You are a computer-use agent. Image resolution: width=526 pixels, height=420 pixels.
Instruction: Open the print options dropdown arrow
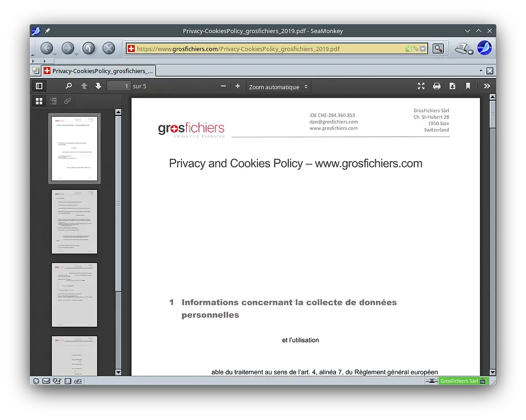[x=471, y=52]
